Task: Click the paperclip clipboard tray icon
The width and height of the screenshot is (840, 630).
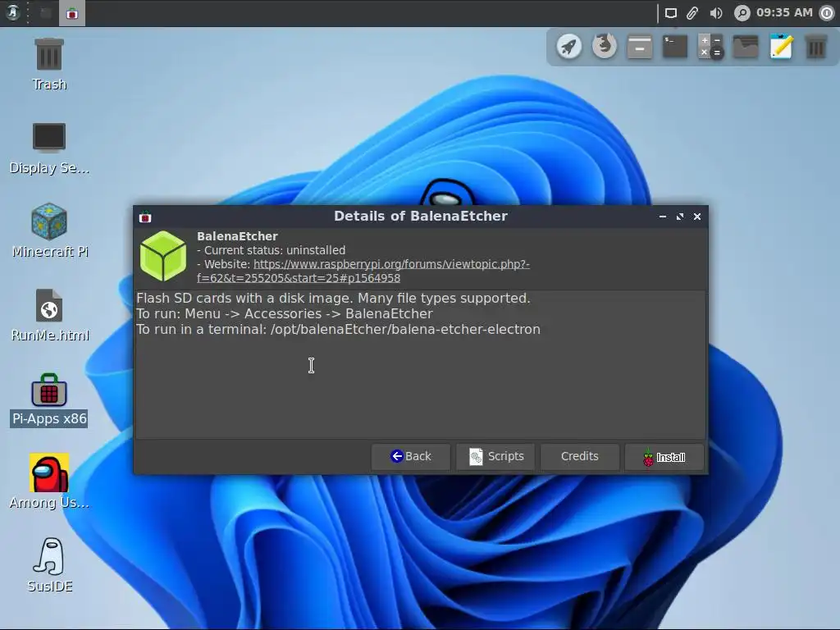Action: click(692, 13)
